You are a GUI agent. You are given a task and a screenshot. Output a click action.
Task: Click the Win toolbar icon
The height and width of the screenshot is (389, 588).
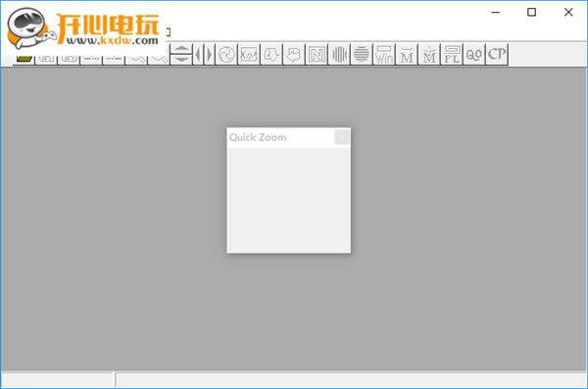(384, 55)
